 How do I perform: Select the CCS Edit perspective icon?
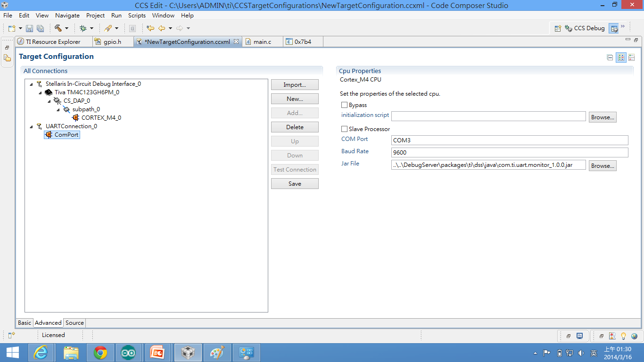[x=614, y=28]
